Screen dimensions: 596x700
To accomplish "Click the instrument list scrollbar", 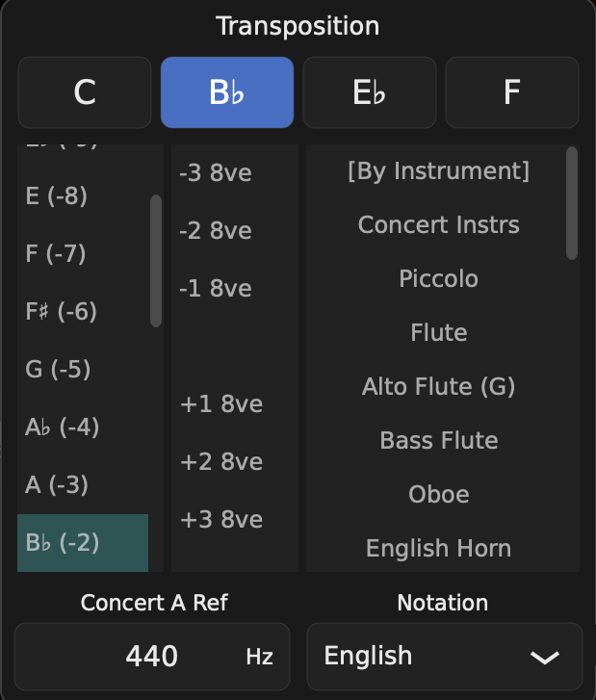I will tap(571, 203).
